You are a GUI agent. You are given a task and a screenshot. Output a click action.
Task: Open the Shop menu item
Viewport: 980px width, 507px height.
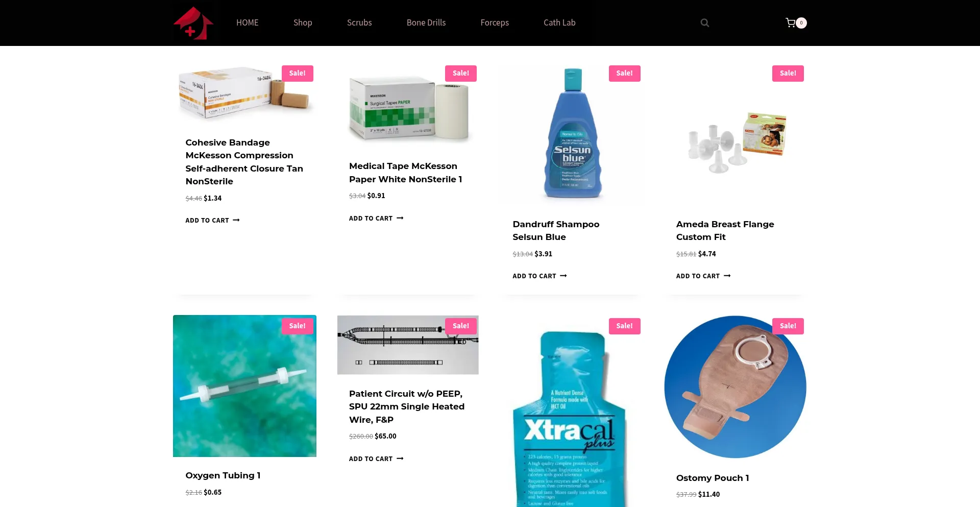tap(303, 23)
